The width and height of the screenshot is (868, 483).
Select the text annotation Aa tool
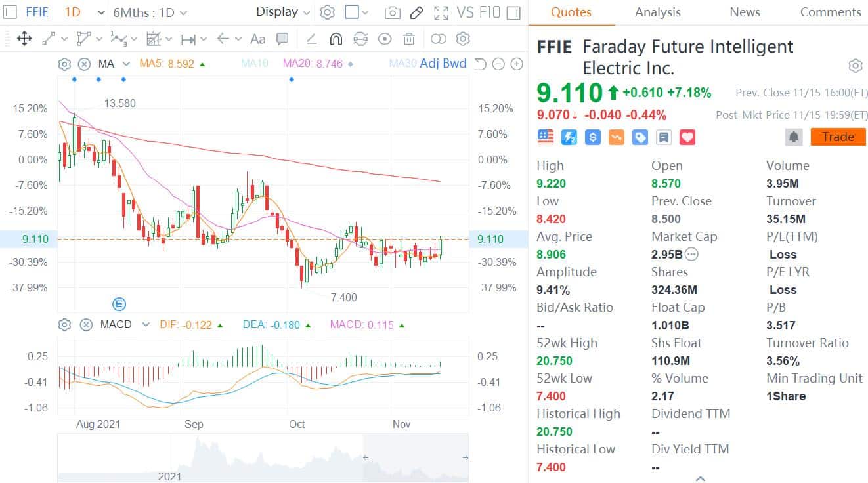point(258,39)
